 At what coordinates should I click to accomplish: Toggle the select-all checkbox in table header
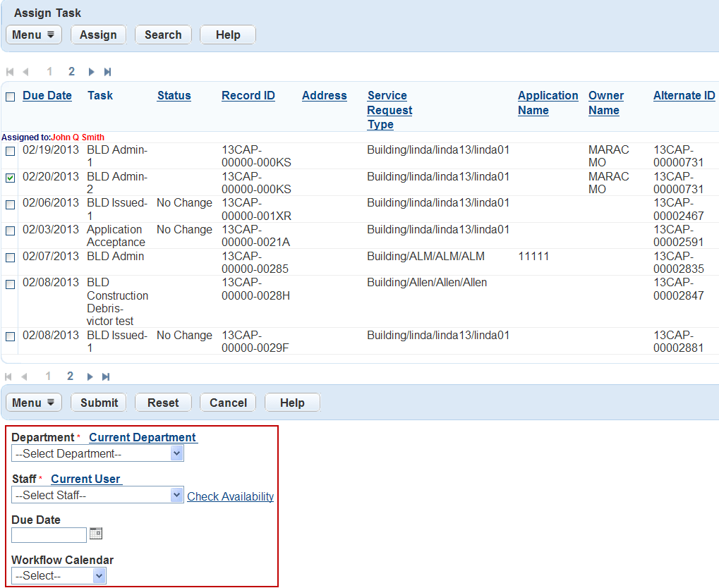point(10,97)
